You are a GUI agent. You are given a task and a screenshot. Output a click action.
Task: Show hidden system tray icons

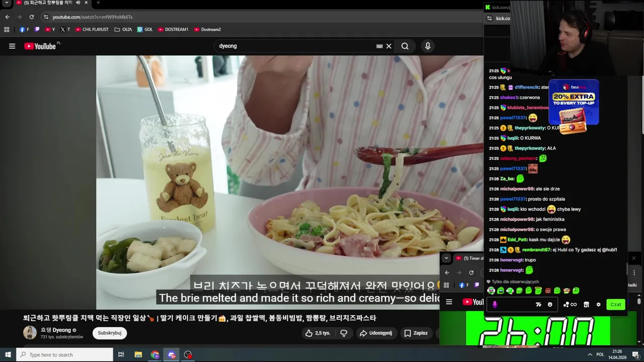590,354
